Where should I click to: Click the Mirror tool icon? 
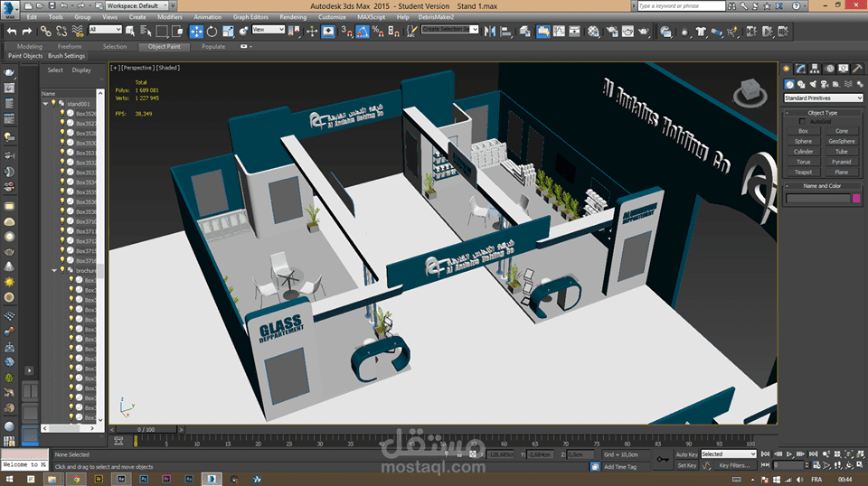490,32
